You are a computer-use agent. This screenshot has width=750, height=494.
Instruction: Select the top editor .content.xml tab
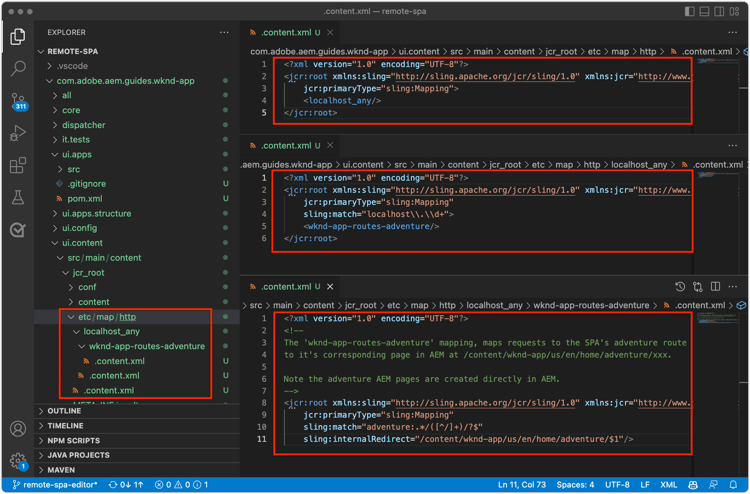click(x=283, y=32)
